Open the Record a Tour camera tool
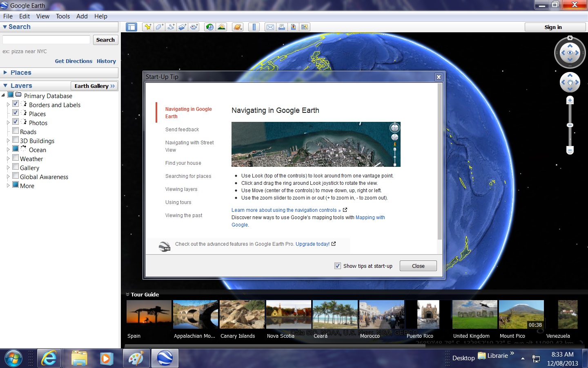This screenshot has height=368, width=588. 194,27
